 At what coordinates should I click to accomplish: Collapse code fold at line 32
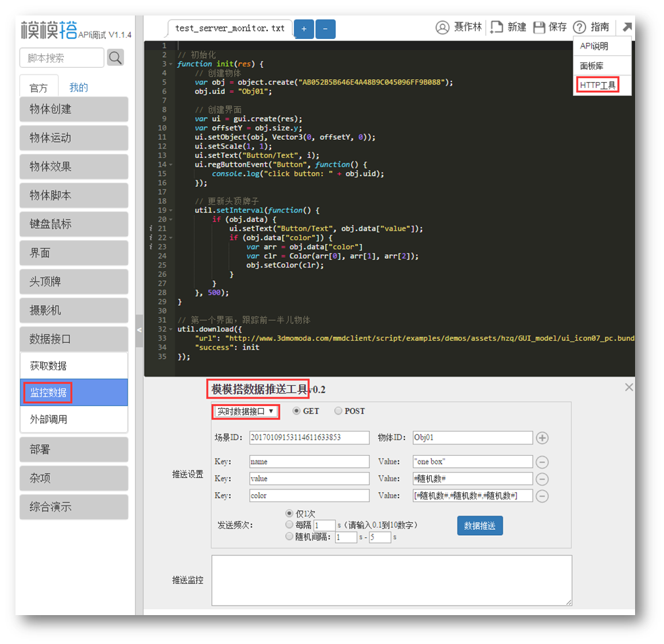click(x=171, y=329)
